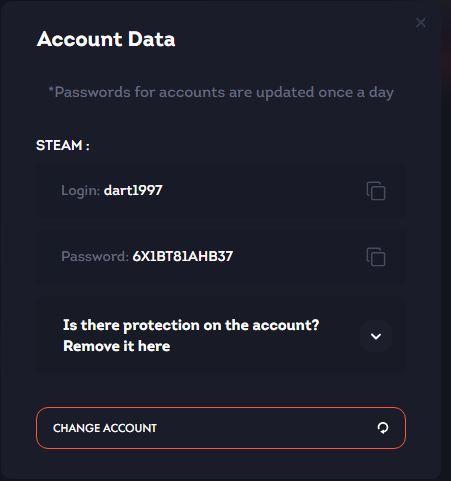Click the STEAM section label
Viewport: 451px width, 481px height.
tap(63, 145)
